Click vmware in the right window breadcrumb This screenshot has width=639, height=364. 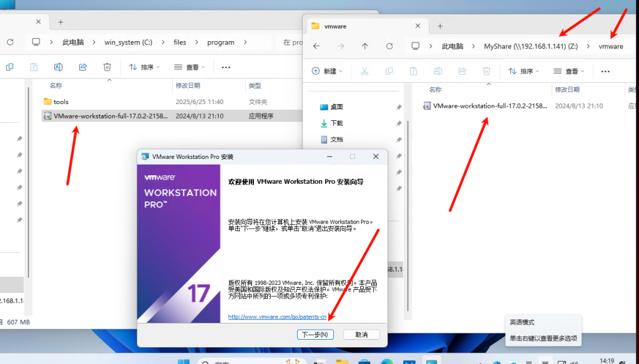(x=611, y=46)
